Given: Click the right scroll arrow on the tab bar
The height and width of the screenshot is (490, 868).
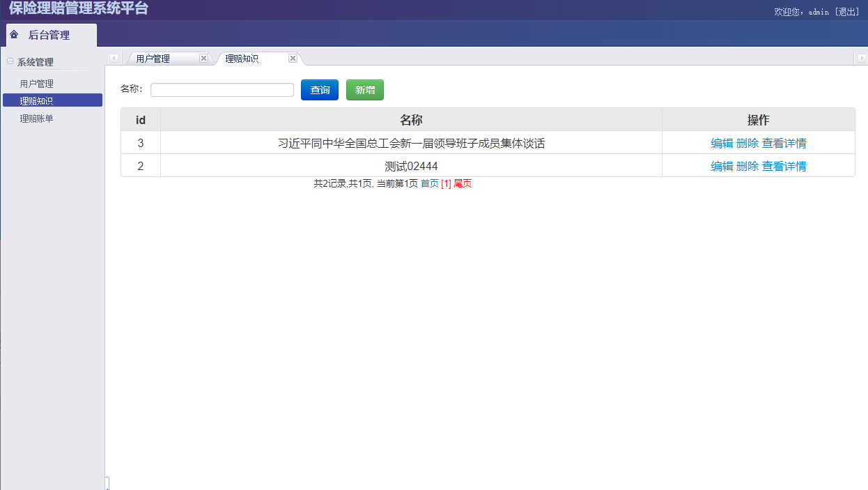Looking at the screenshot, I should [860, 58].
